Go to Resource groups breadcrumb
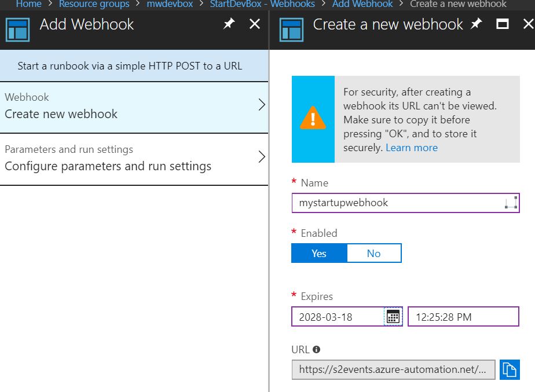 tap(94, 4)
